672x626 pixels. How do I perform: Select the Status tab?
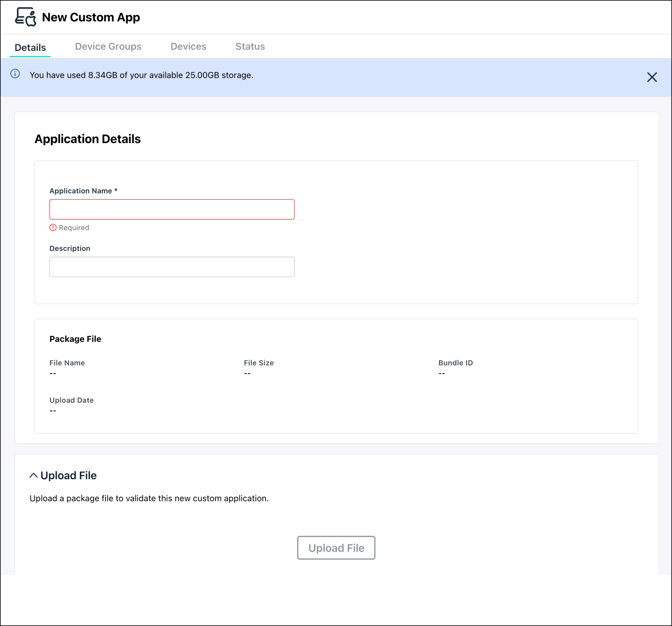tap(250, 46)
